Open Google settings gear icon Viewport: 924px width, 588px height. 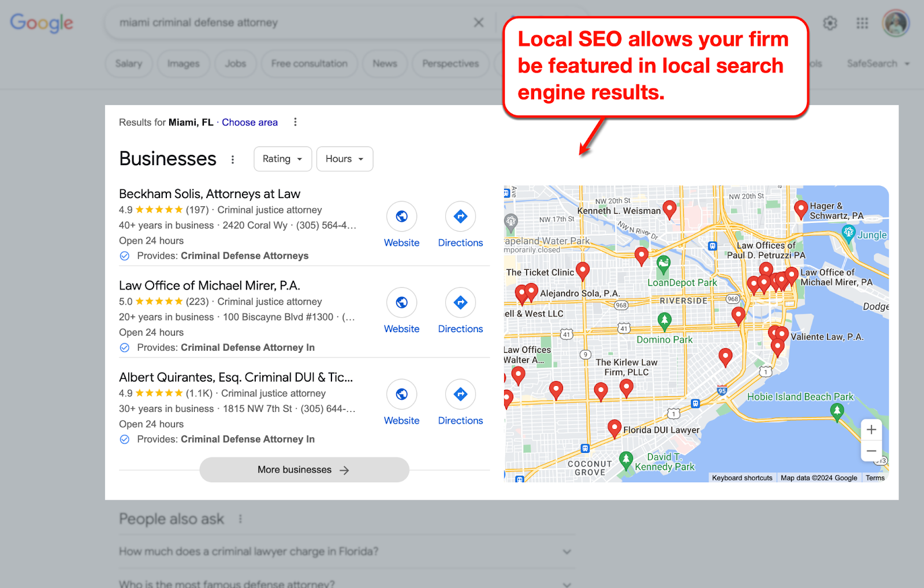(830, 23)
